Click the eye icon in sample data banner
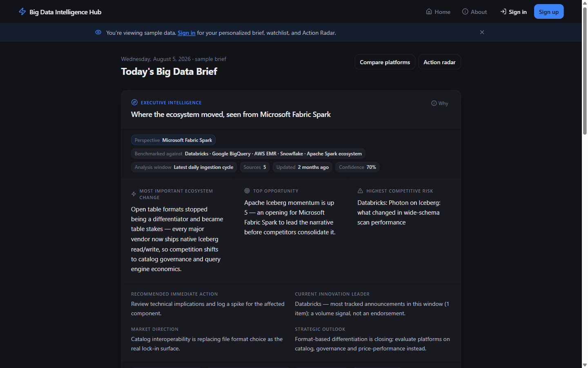This screenshot has width=588, height=368. pyautogui.click(x=98, y=32)
